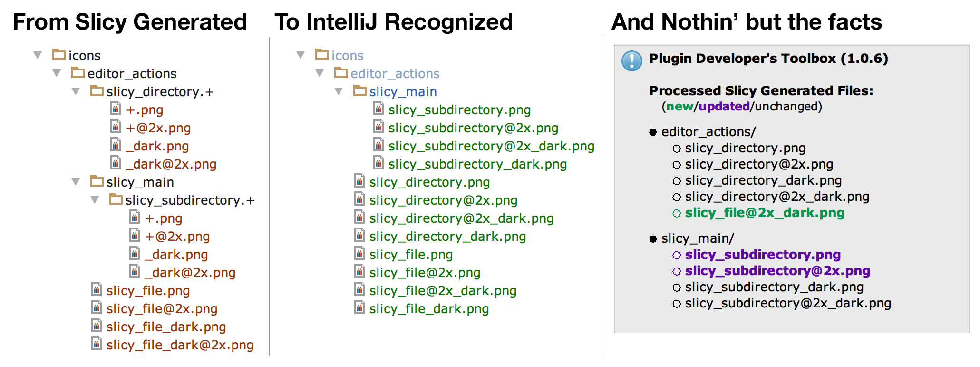The width and height of the screenshot is (980, 367).
Task: Click the file icon beside slicy_subdirectory@2x_dark.png
Action: click(x=378, y=145)
